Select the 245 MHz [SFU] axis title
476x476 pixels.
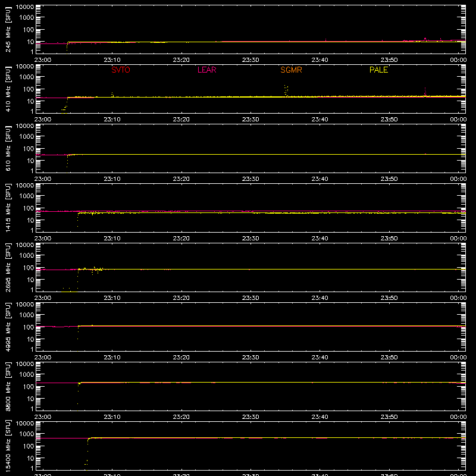click(x=8, y=29)
